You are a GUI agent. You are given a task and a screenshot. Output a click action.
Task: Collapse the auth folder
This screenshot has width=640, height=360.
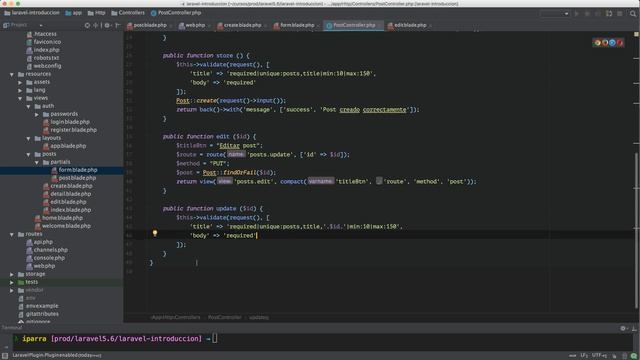[x=29, y=106]
